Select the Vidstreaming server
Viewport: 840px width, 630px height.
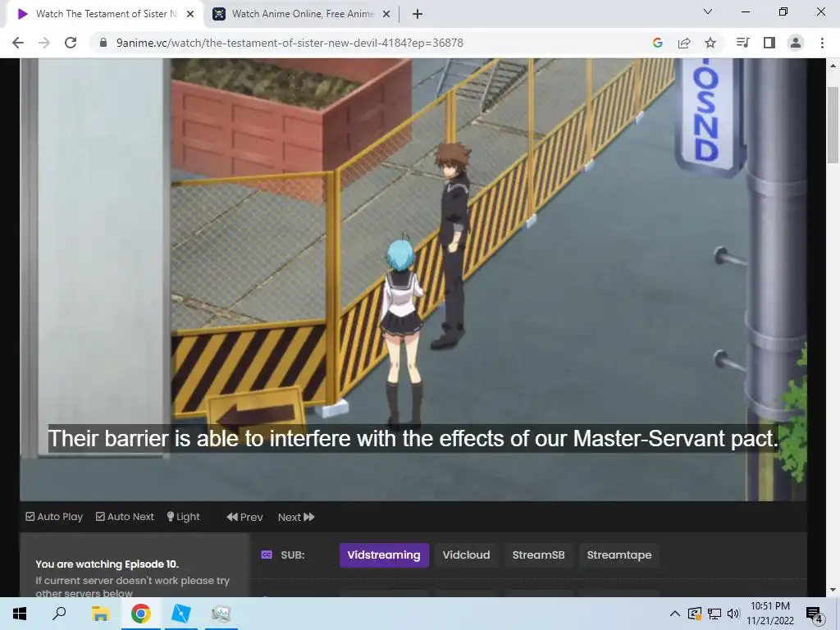[384, 555]
